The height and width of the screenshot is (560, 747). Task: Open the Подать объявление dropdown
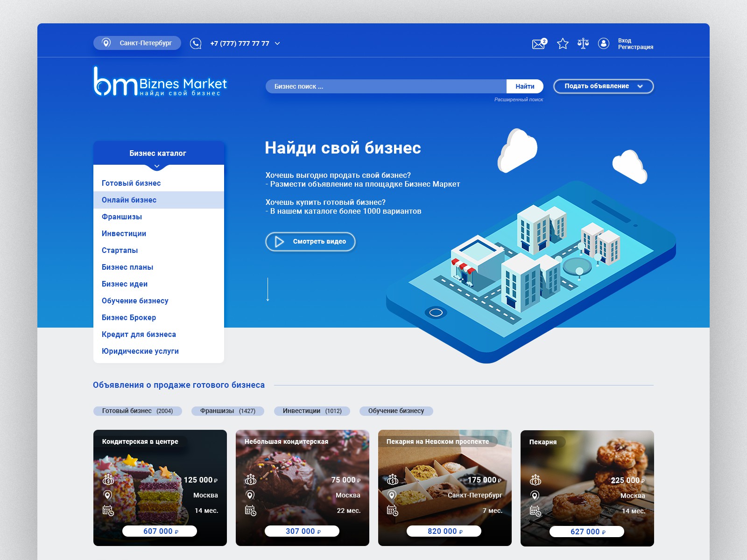603,86
